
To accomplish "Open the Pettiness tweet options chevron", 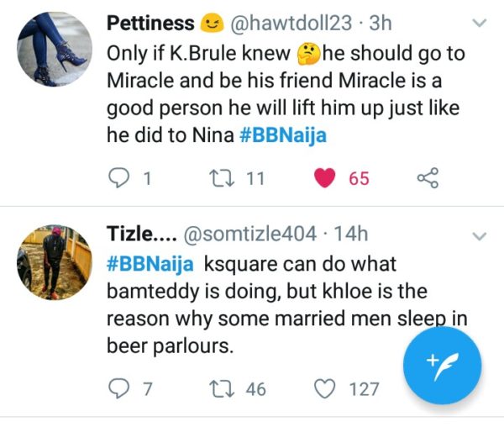I will 480,24.
